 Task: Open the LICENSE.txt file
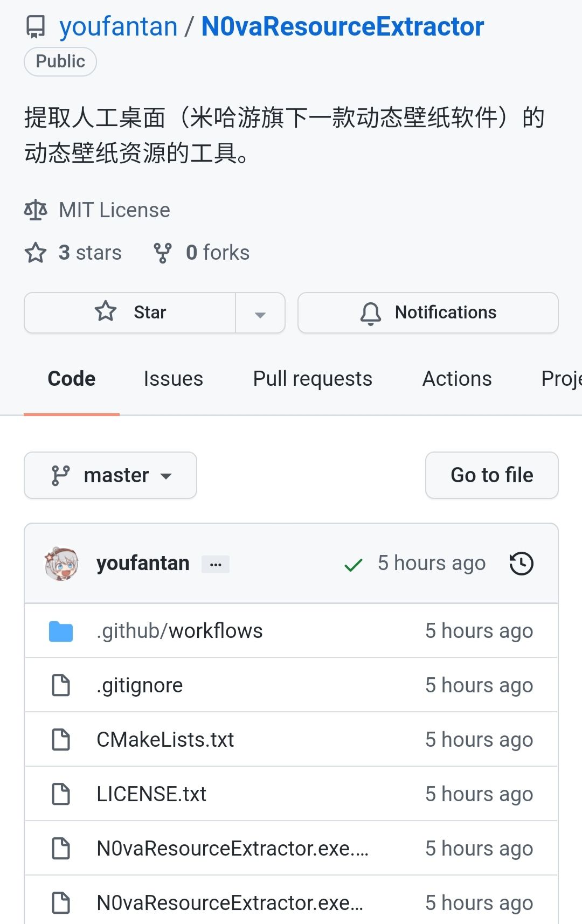click(151, 794)
